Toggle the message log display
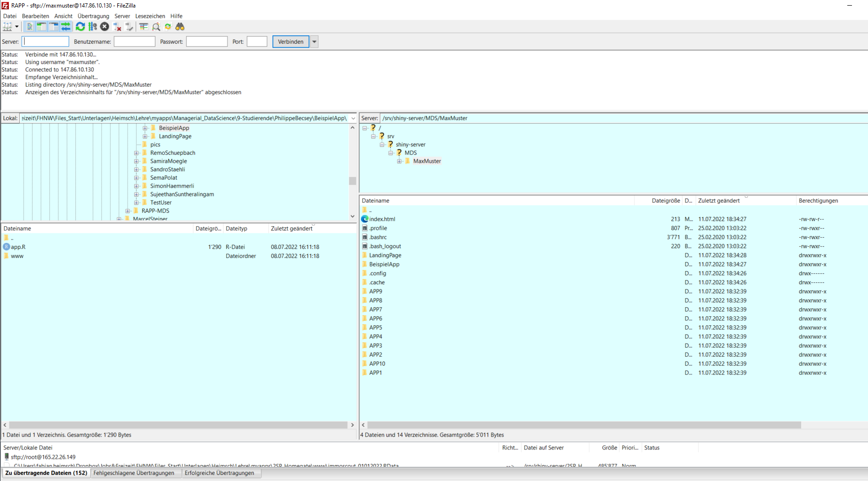Screen dimensions: 868x481 pyautogui.click(x=29, y=27)
